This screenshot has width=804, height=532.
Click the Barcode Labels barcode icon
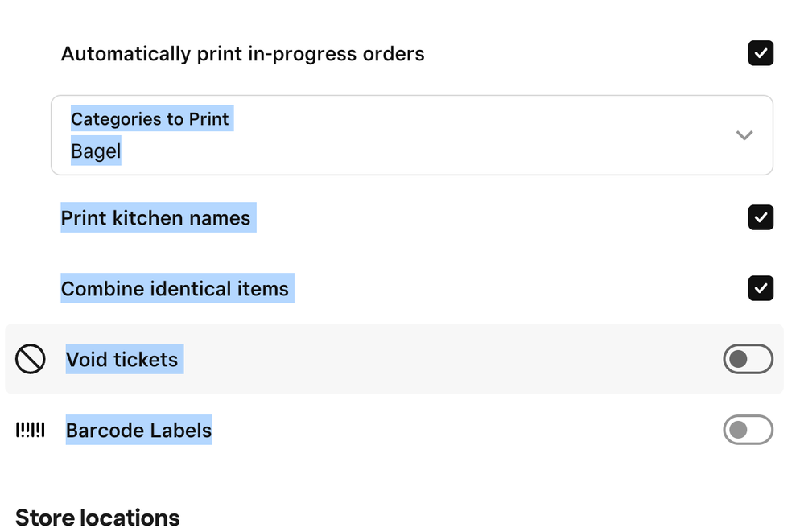[31, 430]
